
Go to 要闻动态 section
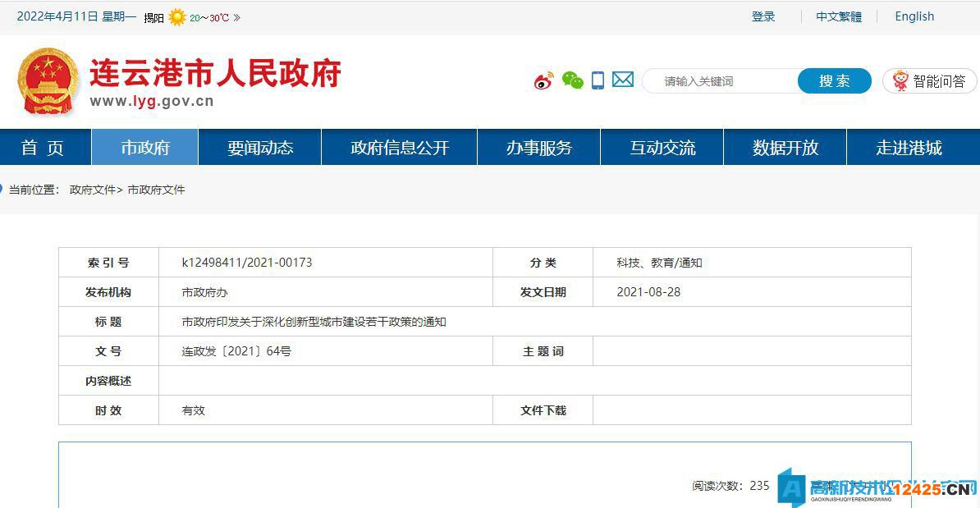pyautogui.click(x=260, y=148)
